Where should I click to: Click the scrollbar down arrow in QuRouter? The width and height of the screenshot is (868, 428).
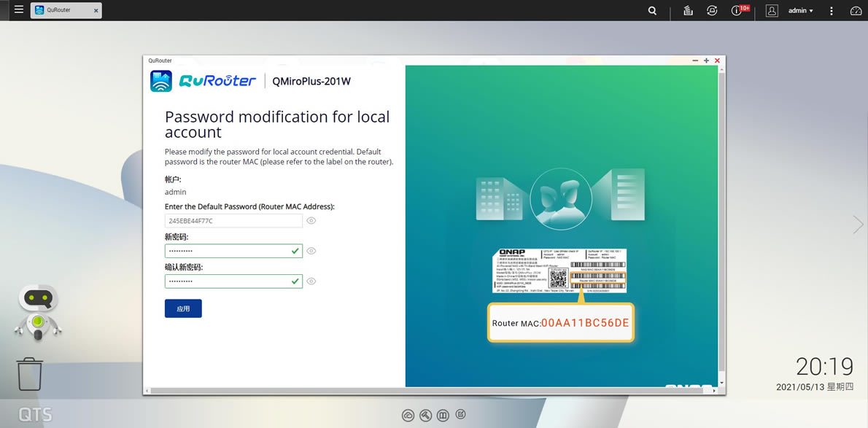point(721,383)
